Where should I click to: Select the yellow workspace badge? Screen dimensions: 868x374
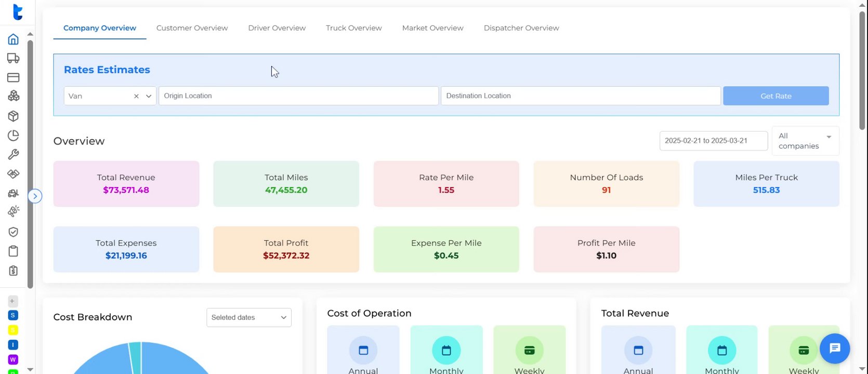(13, 330)
